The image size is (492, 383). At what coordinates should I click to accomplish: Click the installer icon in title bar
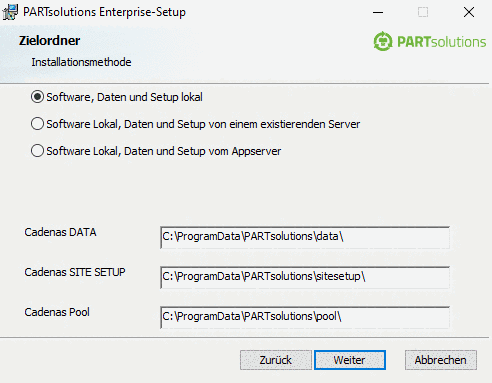pos(10,12)
